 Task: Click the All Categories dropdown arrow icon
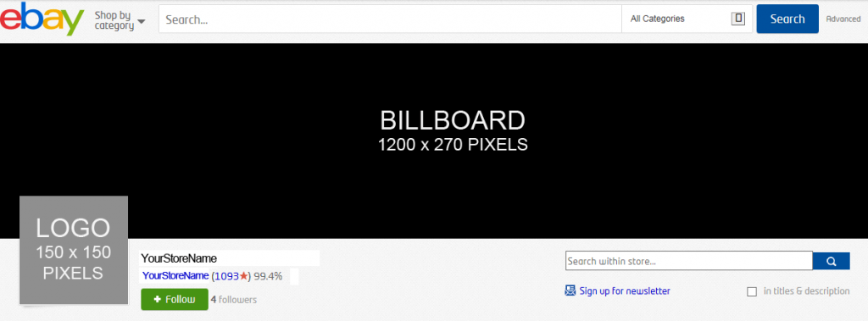738,19
